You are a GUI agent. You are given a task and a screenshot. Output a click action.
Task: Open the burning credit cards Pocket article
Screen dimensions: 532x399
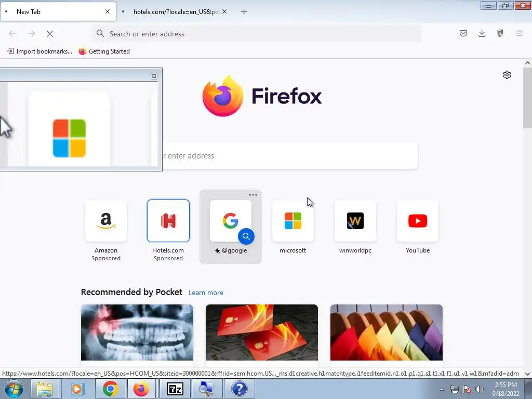click(x=262, y=332)
